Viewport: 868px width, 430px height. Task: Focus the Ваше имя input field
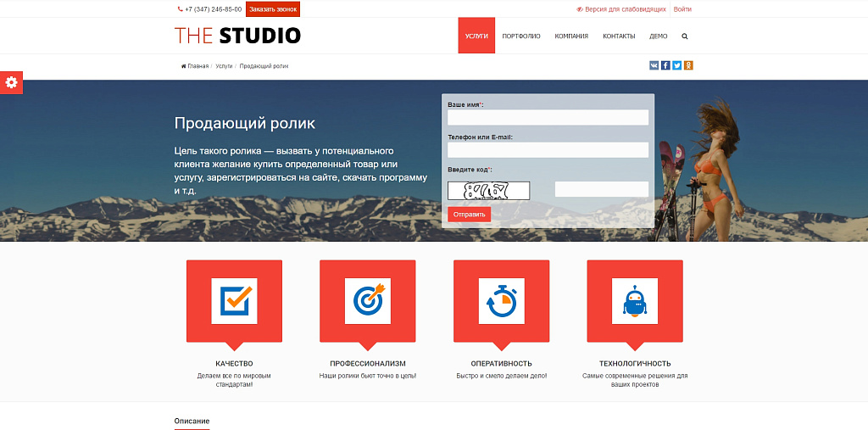(548, 118)
